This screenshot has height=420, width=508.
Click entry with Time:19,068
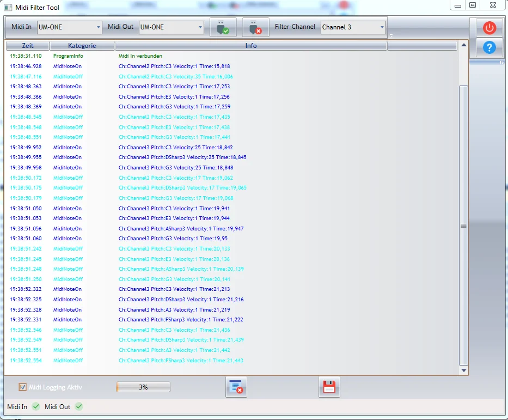[231, 198]
